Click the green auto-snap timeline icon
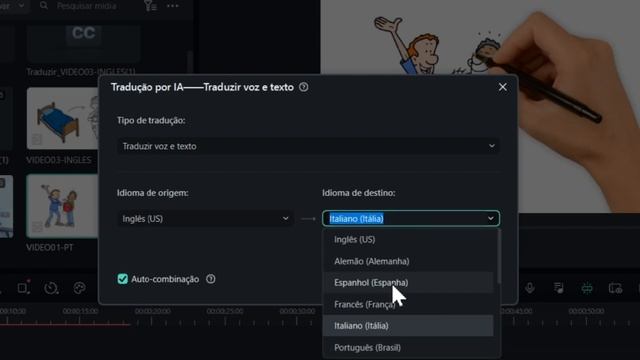Screen dimensions: 640x360 [587, 288]
